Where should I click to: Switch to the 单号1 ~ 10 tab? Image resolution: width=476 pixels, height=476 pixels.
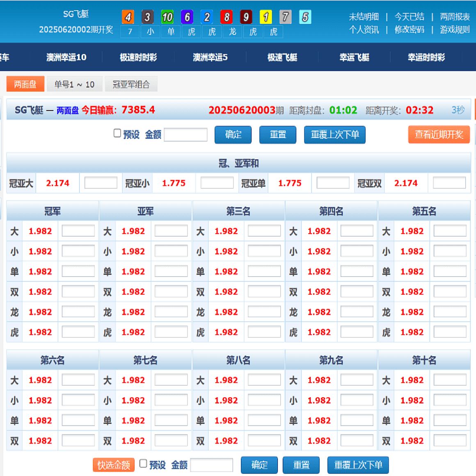tap(75, 84)
